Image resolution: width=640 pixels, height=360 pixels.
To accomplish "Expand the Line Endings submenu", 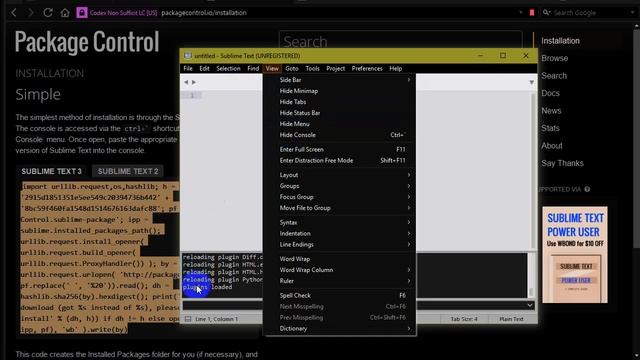I will click(x=340, y=244).
